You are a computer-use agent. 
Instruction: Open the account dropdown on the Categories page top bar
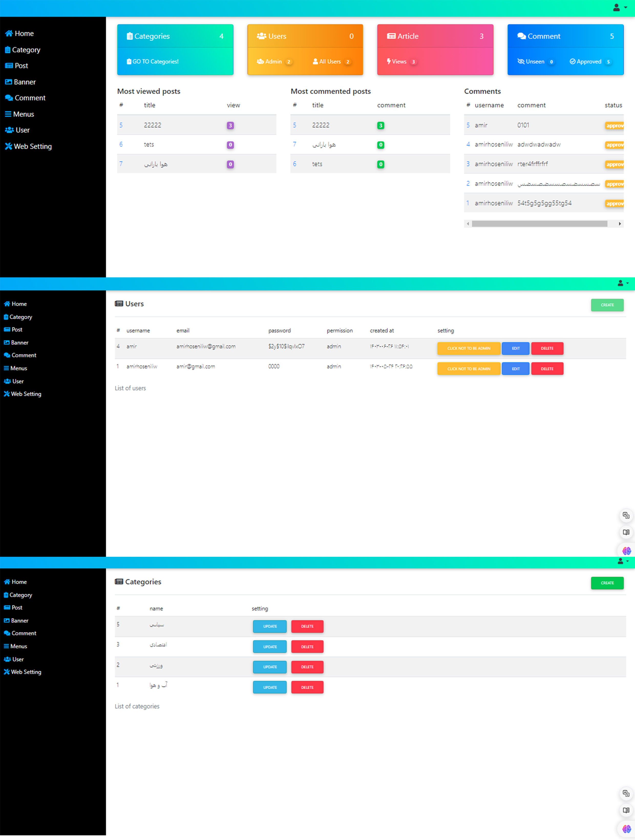point(623,561)
